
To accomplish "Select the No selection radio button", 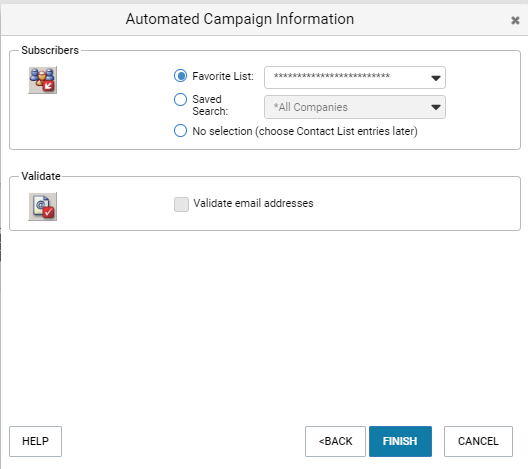I will click(180, 131).
